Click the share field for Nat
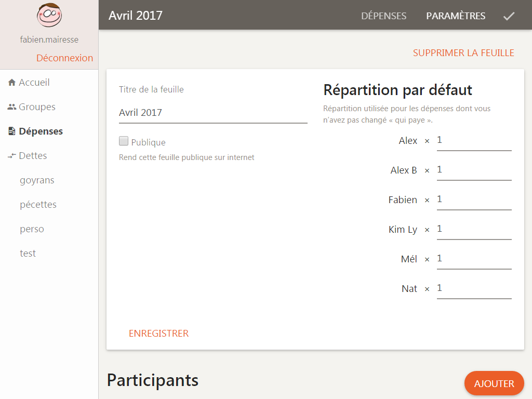This screenshot has width=532, height=399. pos(474,288)
